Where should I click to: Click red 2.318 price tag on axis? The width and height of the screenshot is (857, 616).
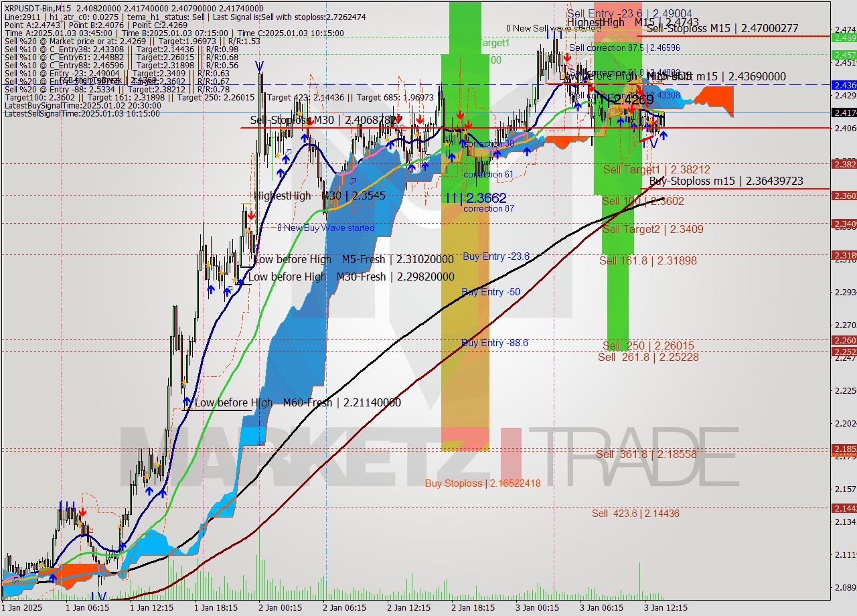[x=844, y=255]
